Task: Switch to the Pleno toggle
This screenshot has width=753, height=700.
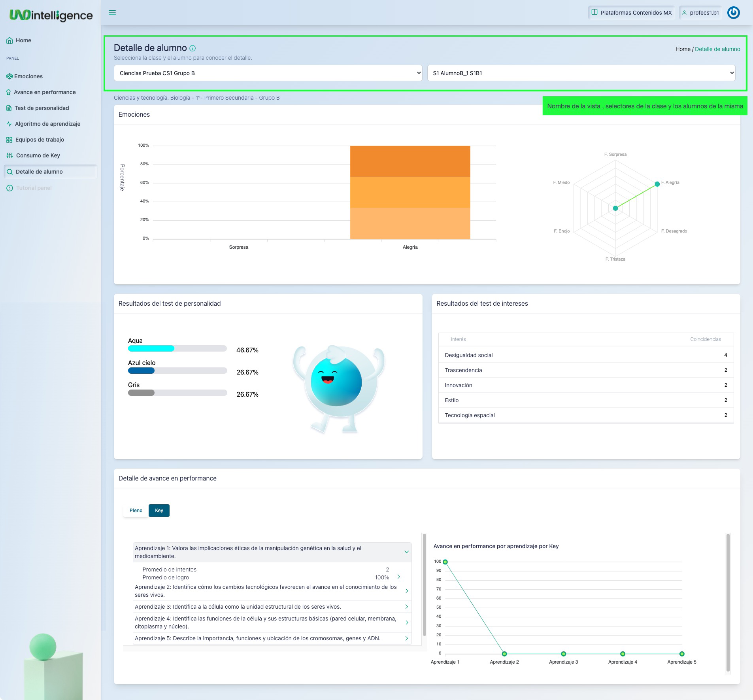Action: [136, 511]
